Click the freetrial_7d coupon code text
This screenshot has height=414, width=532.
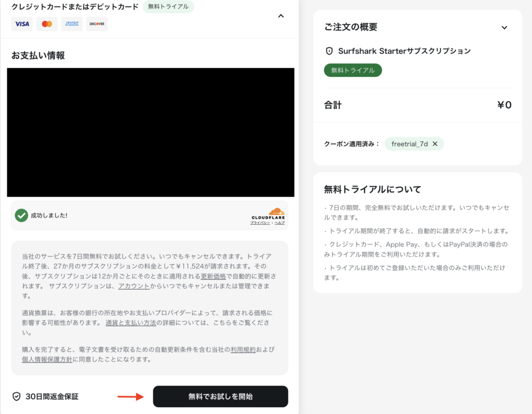coord(409,144)
